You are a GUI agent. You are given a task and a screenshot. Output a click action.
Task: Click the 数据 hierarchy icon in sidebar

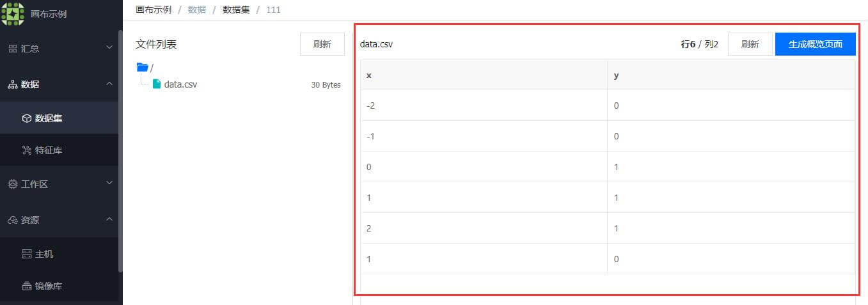(13, 84)
